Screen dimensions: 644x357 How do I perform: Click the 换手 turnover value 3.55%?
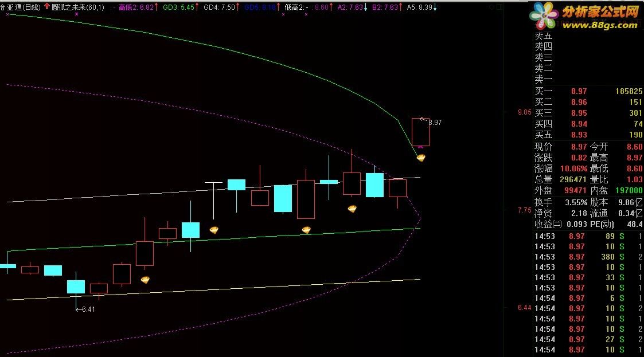pyautogui.click(x=576, y=202)
